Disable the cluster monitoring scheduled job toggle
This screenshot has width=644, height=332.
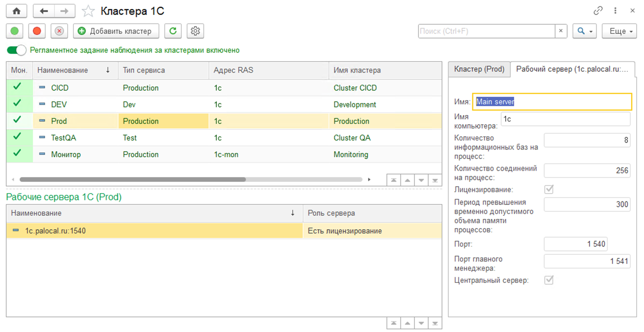click(17, 50)
